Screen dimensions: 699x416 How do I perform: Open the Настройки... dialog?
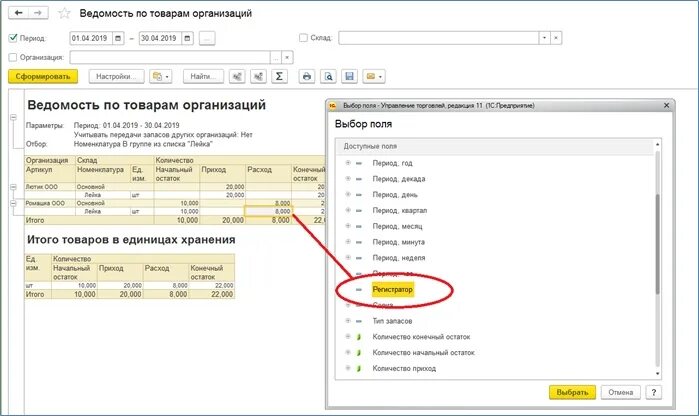(x=116, y=77)
